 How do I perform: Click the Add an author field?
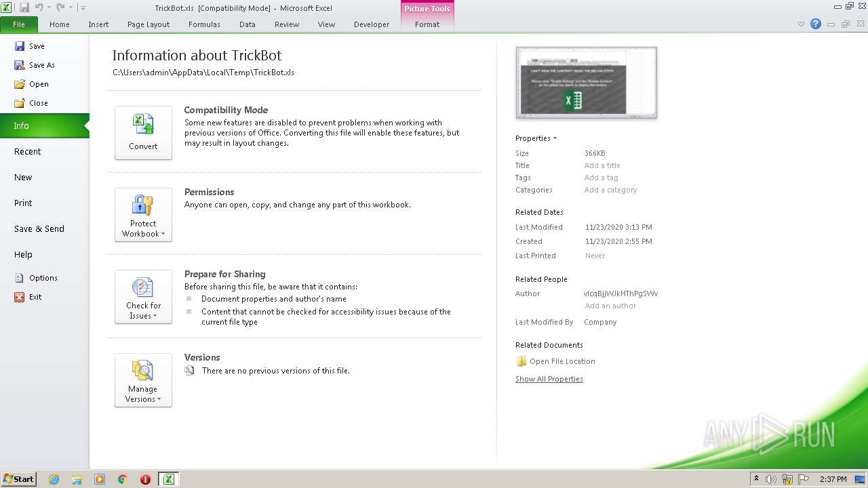(610, 306)
